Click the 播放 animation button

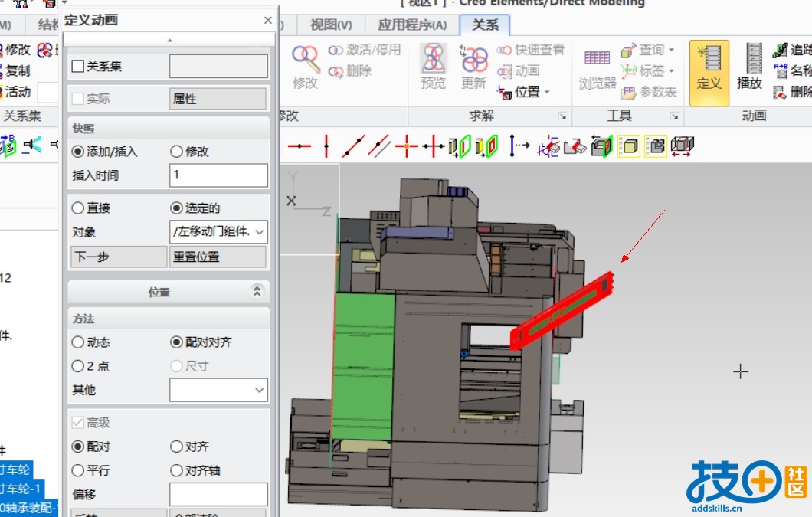pos(749,67)
